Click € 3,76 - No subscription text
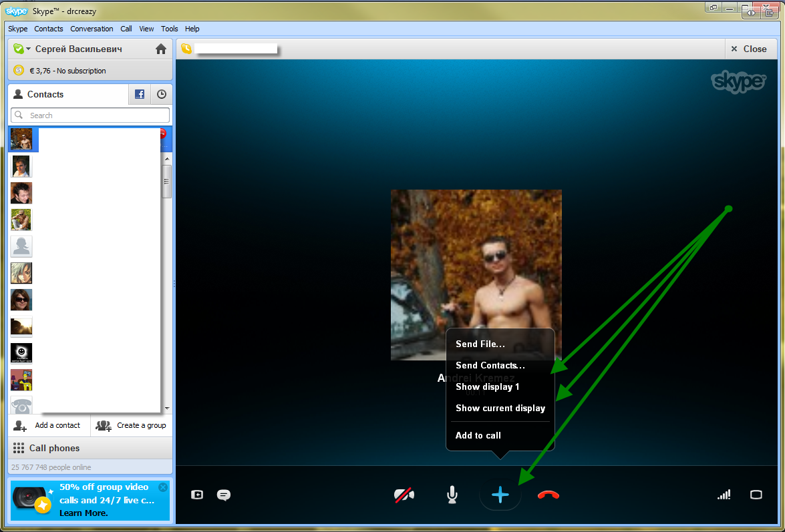785x532 pixels. point(67,71)
